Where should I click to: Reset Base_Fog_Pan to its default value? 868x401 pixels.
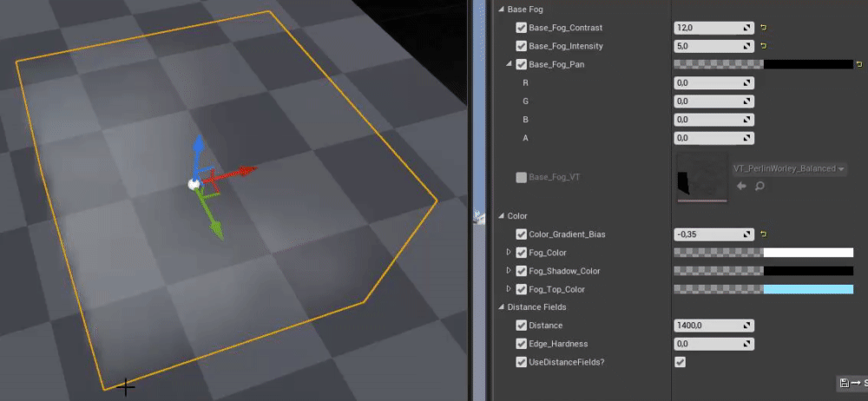tap(859, 64)
